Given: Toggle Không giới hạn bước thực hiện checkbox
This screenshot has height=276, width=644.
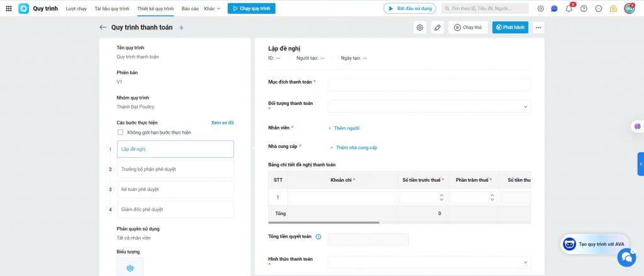Looking at the screenshot, I should (x=120, y=133).
